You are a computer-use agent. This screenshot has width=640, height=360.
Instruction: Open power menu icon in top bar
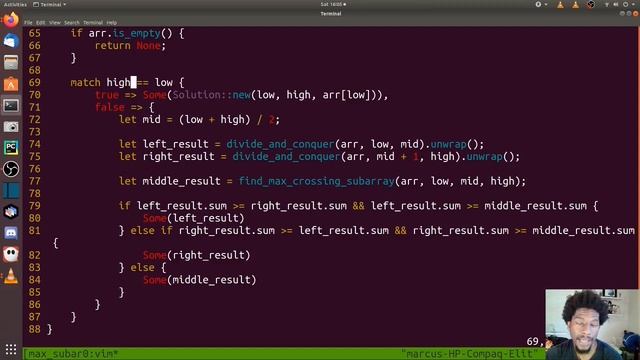pos(625,4)
